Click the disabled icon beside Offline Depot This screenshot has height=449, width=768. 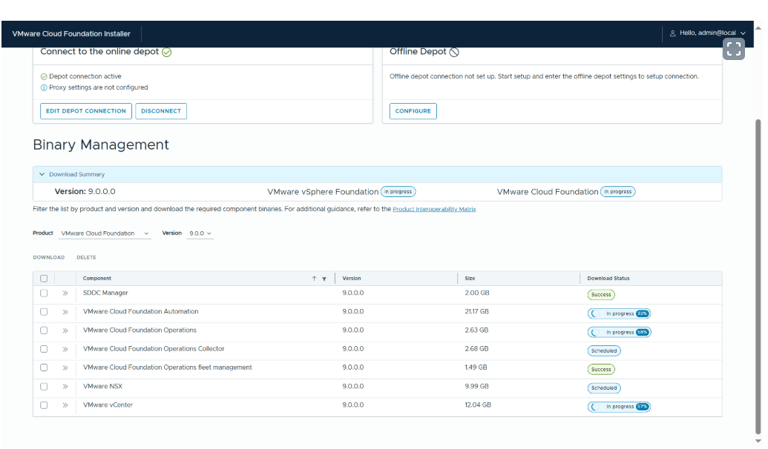click(x=454, y=52)
